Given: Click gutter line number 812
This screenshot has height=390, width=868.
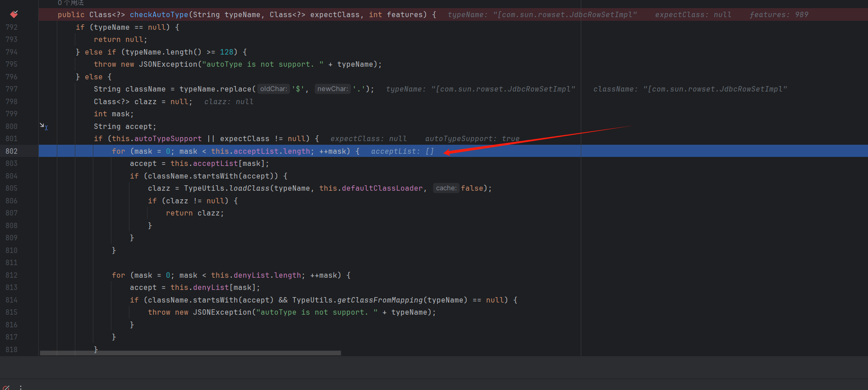Looking at the screenshot, I should pos(12,275).
